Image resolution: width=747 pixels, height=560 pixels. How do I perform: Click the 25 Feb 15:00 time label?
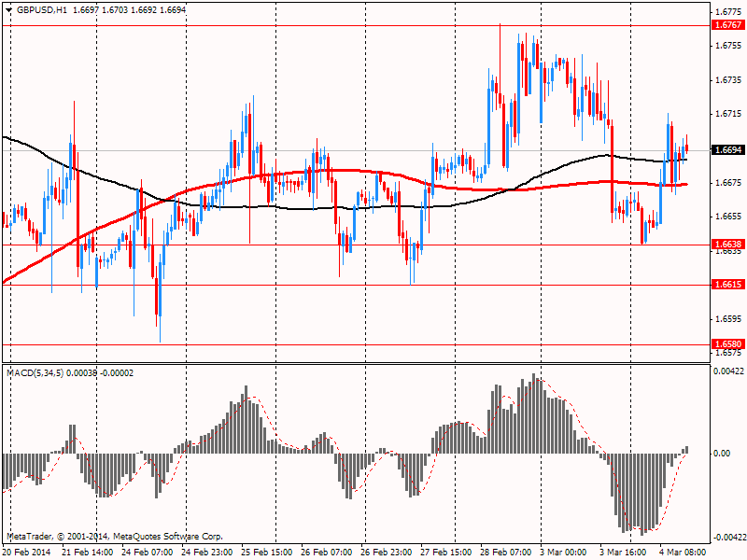pos(267,553)
